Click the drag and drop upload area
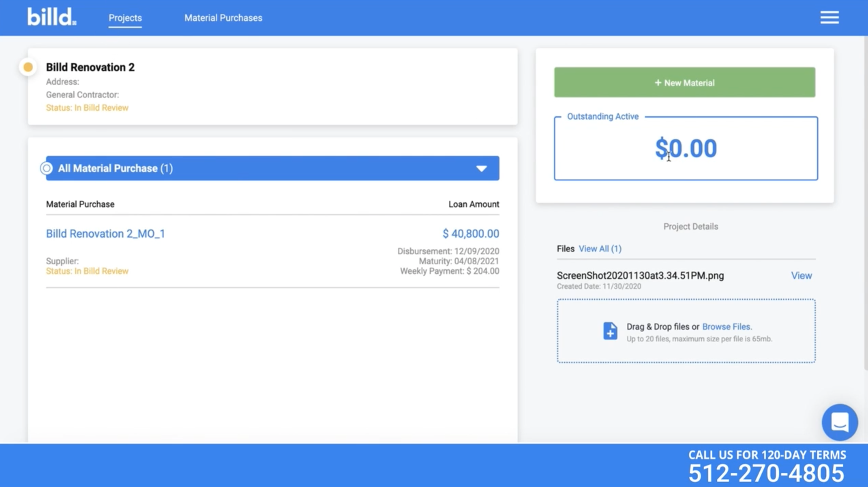The width and height of the screenshot is (868, 487). (x=686, y=331)
